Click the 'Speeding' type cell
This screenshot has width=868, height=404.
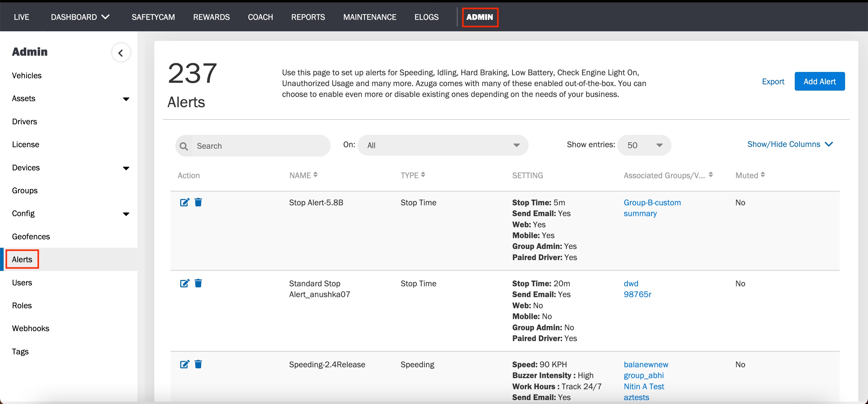pos(417,365)
